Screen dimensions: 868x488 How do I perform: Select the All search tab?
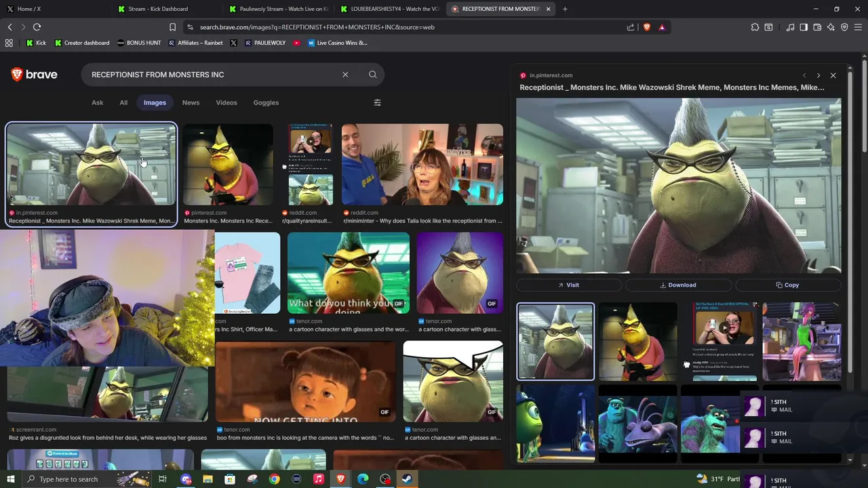coord(123,102)
